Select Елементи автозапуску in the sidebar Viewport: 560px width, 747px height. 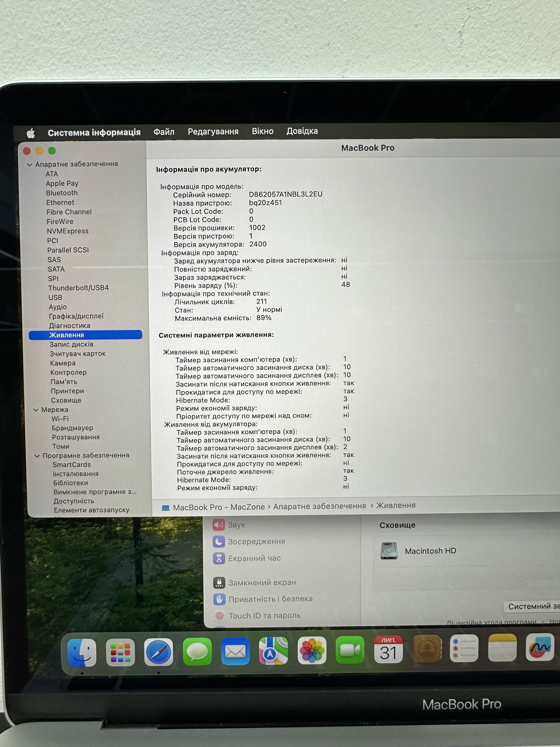point(92,510)
